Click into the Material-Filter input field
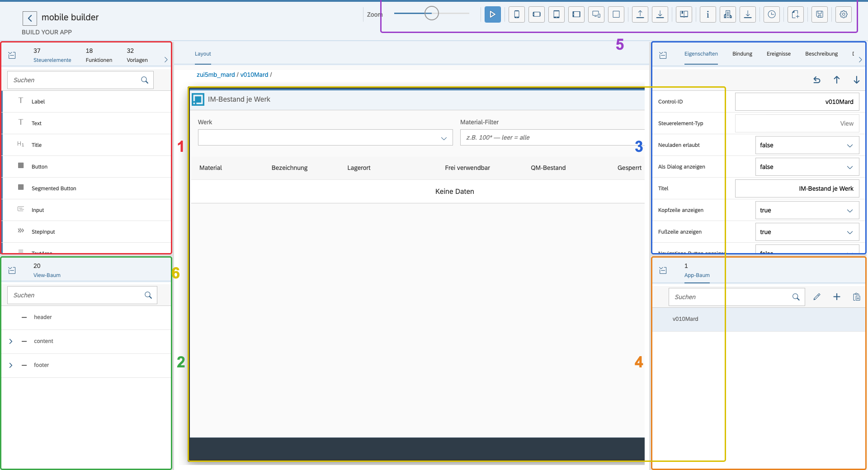The height and width of the screenshot is (470, 868). (x=552, y=137)
